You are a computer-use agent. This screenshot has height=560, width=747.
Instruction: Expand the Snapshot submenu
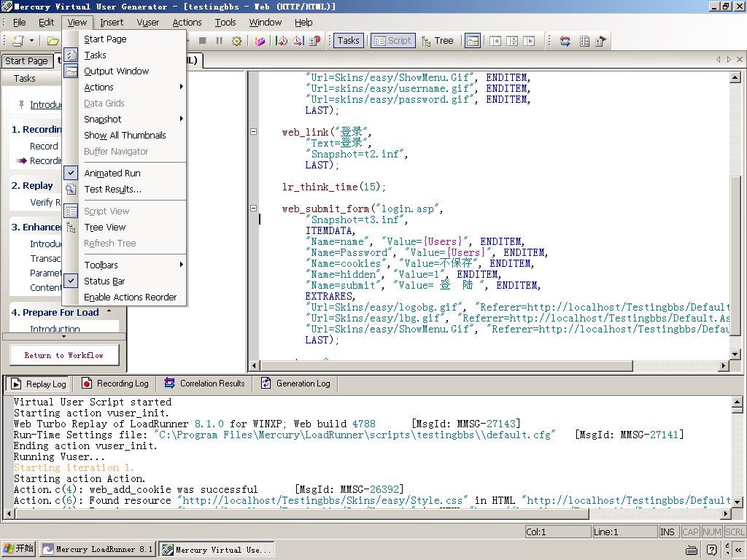pyautogui.click(x=124, y=119)
